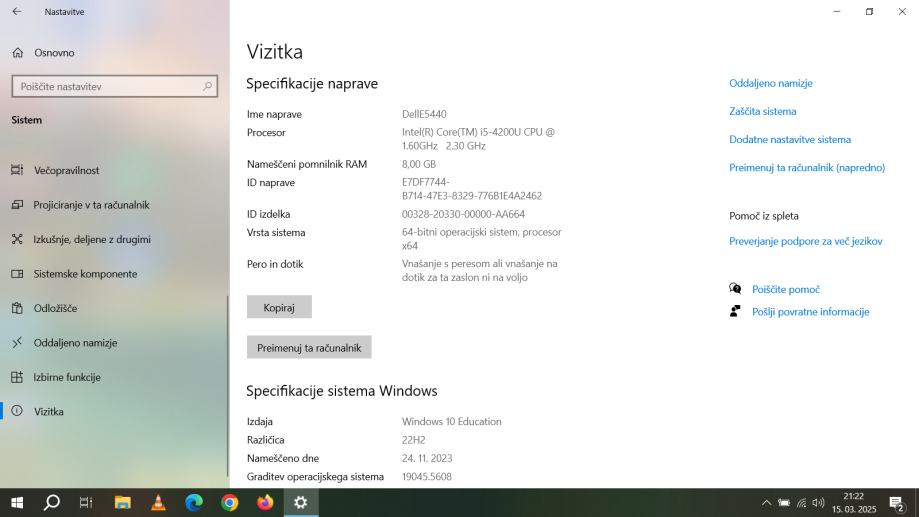Select Osnovno label in sidebar

click(54, 53)
